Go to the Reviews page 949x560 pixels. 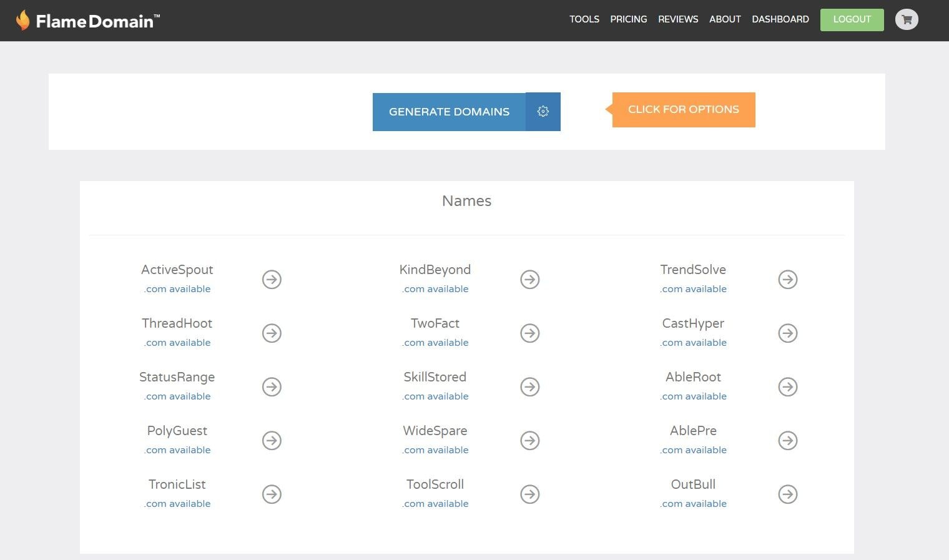678,19
